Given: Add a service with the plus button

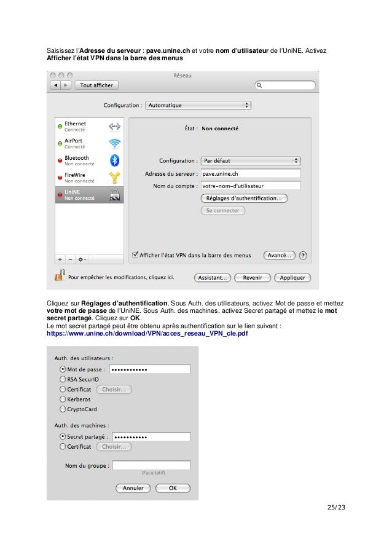Looking at the screenshot, I should [60, 259].
